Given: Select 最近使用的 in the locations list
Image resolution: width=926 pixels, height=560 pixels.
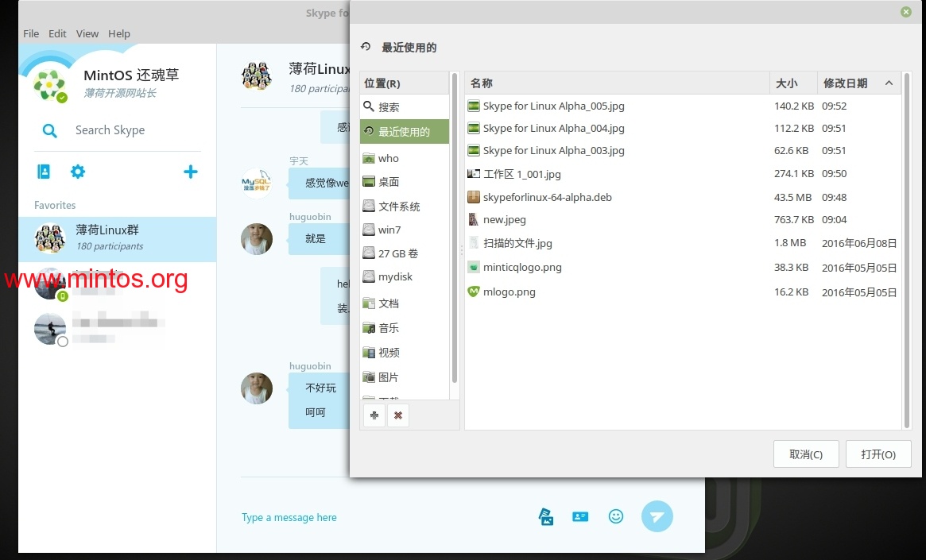Looking at the screenshot, I should 405,132.
